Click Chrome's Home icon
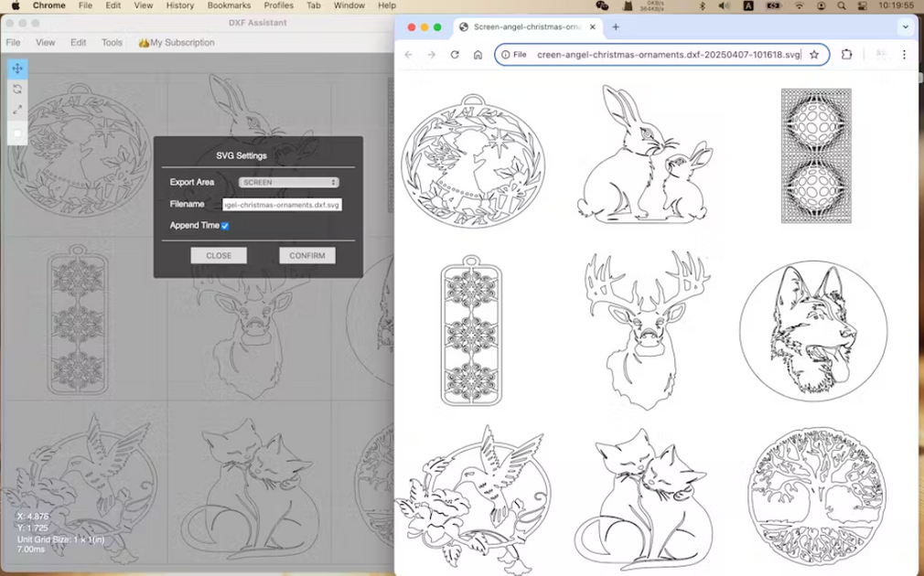924x576 pixels. pos(477,55)
